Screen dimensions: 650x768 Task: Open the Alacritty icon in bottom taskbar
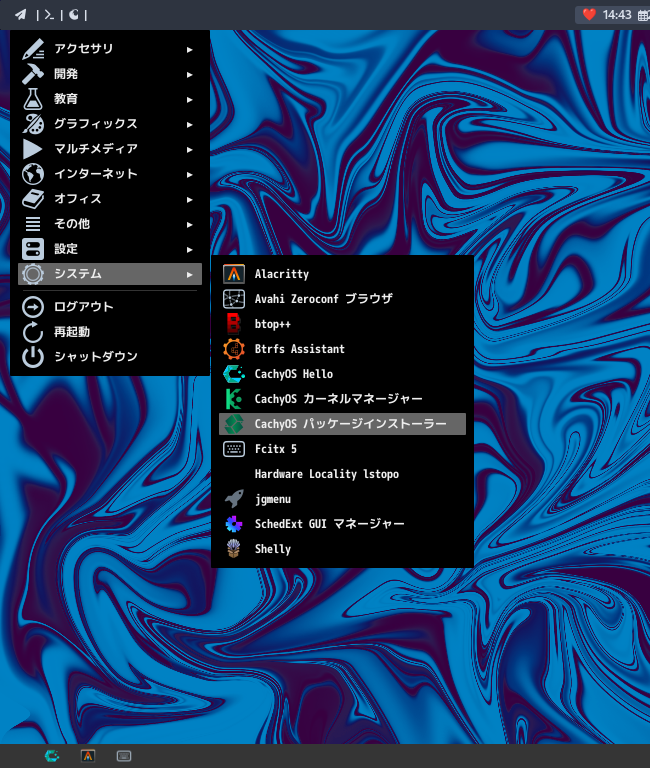pyautogui.click(x=88, y=756)
